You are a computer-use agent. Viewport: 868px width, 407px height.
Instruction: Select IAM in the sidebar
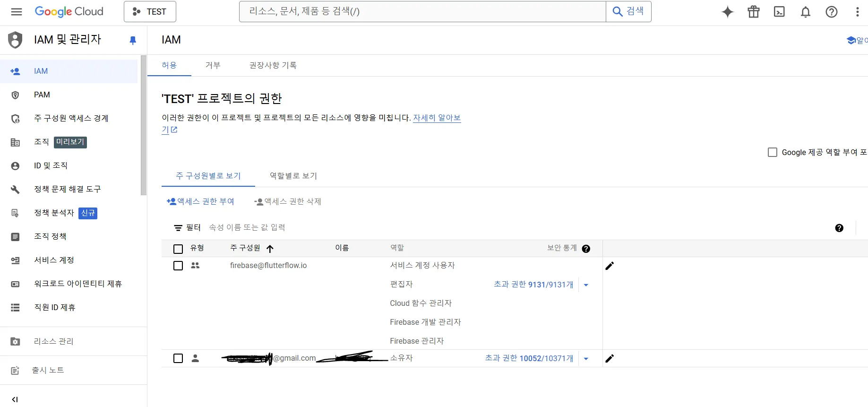click(69, 71)
